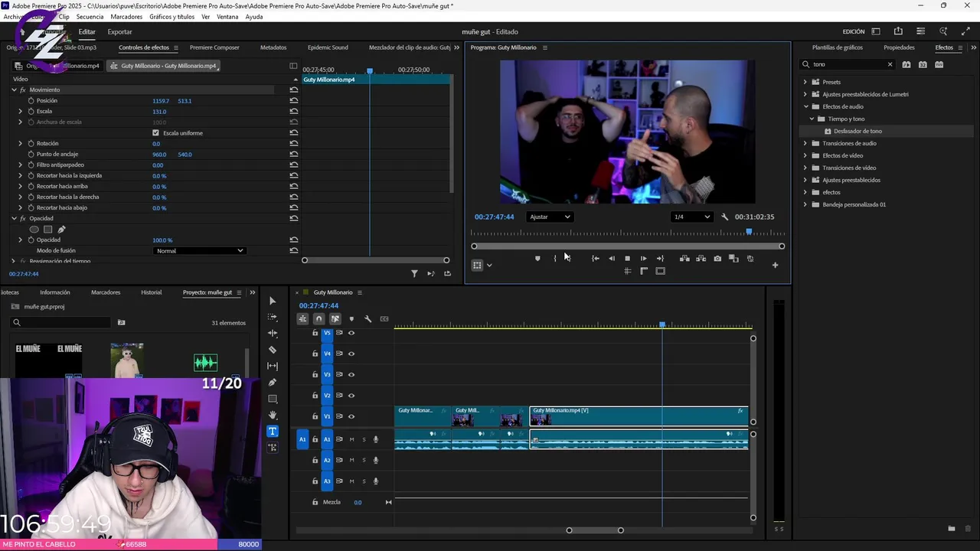980x551 pixels.
Task: Open Modo de fusión Normal dropdown
Action: pyautogui.click(x=199, y=251)
